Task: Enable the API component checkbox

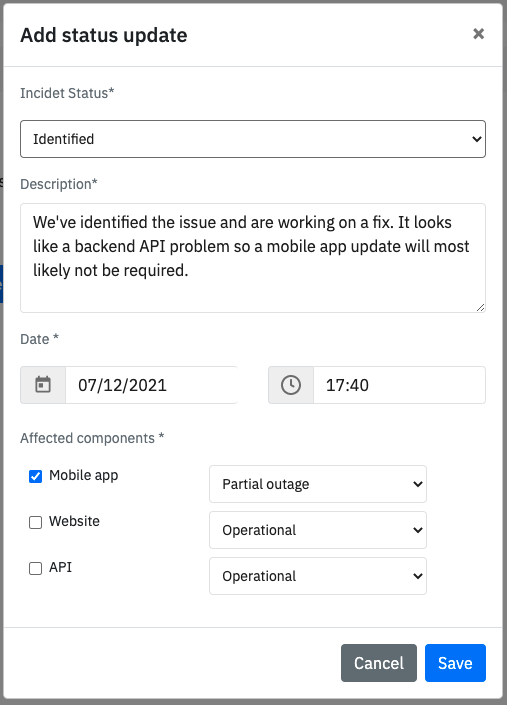Action: (36, 568)
